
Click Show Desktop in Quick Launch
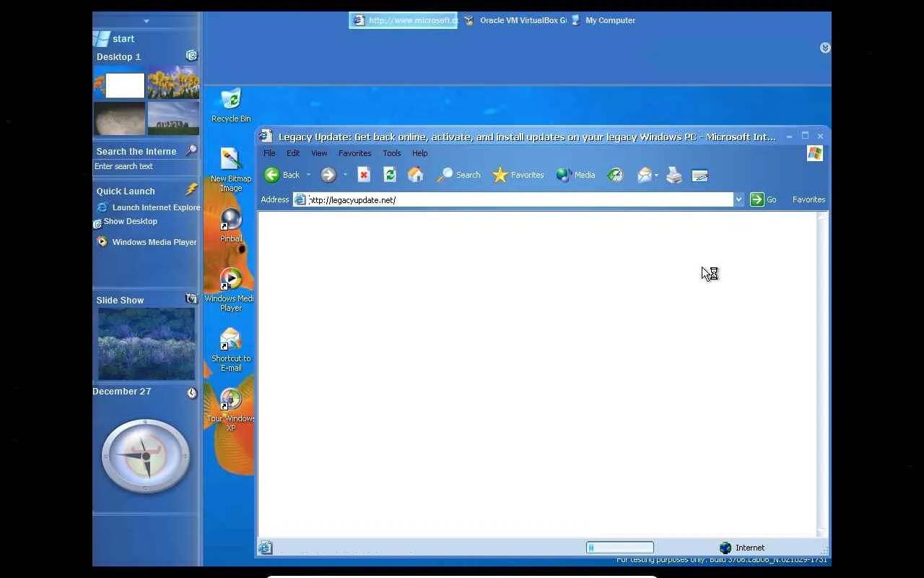click(x=126, y=222)
